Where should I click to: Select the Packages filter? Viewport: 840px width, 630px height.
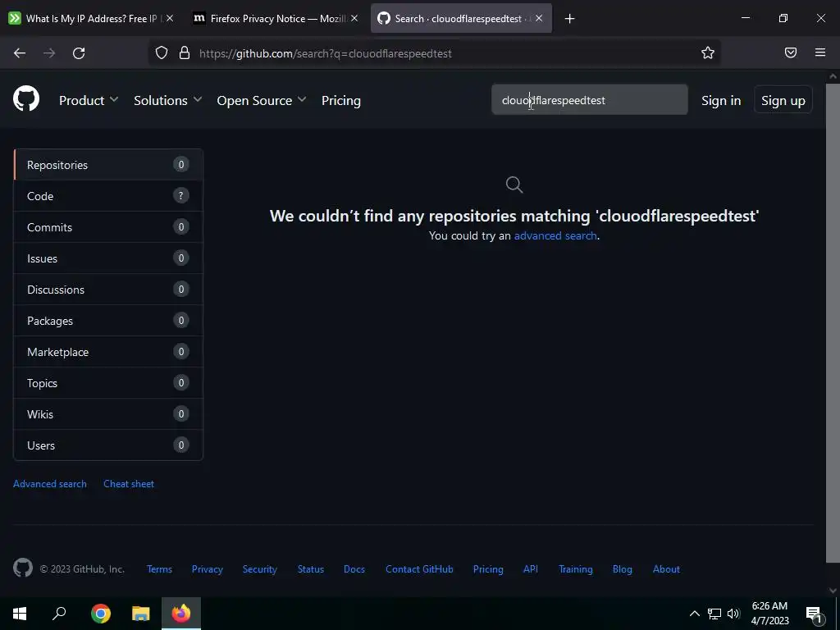tap(108, 321)
